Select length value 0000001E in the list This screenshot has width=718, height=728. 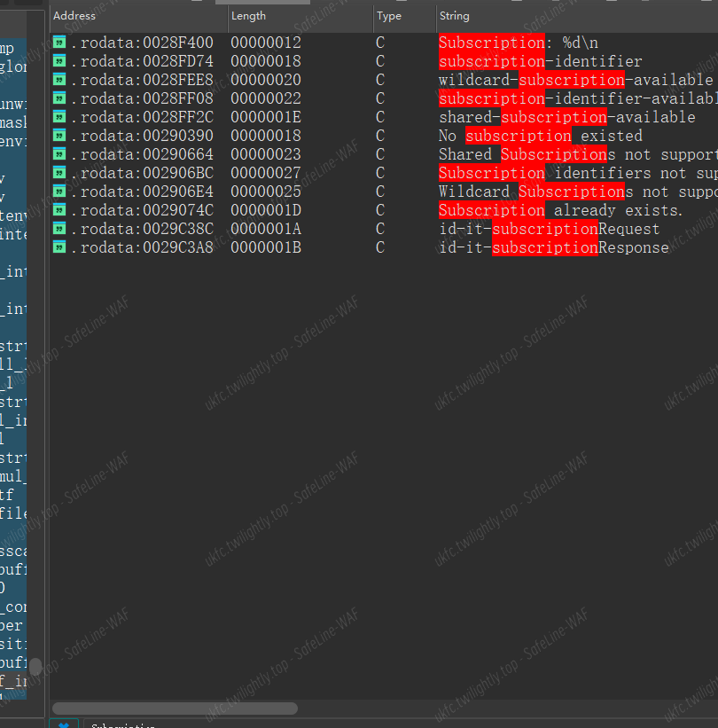265,117
